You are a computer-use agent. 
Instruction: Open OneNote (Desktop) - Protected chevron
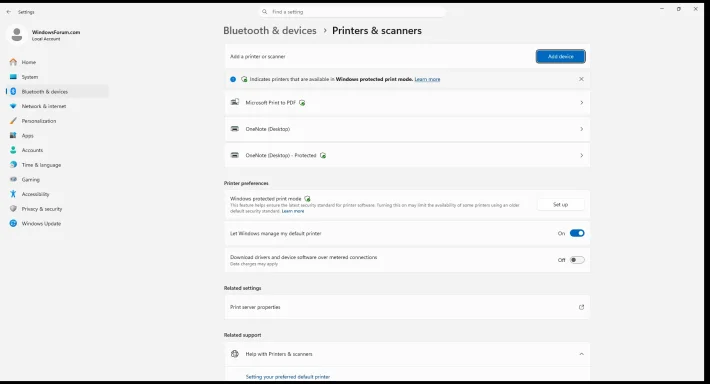click(581, 155)
